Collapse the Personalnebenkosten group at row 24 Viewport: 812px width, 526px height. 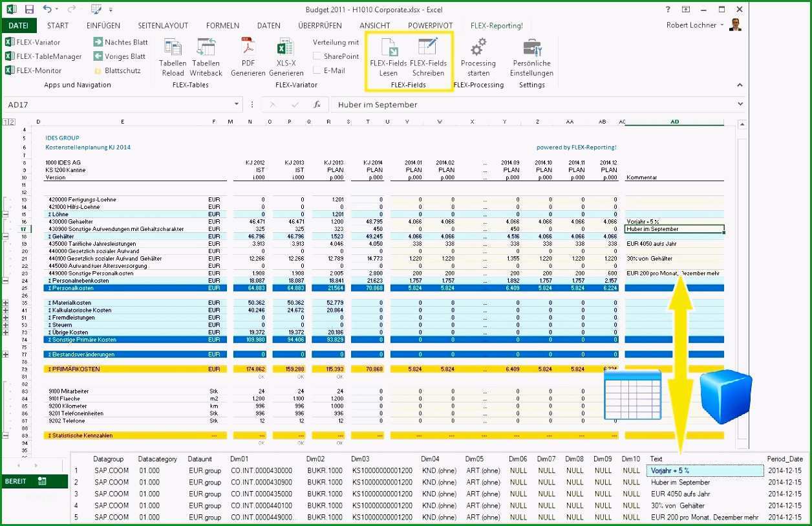tap(6, 281)
